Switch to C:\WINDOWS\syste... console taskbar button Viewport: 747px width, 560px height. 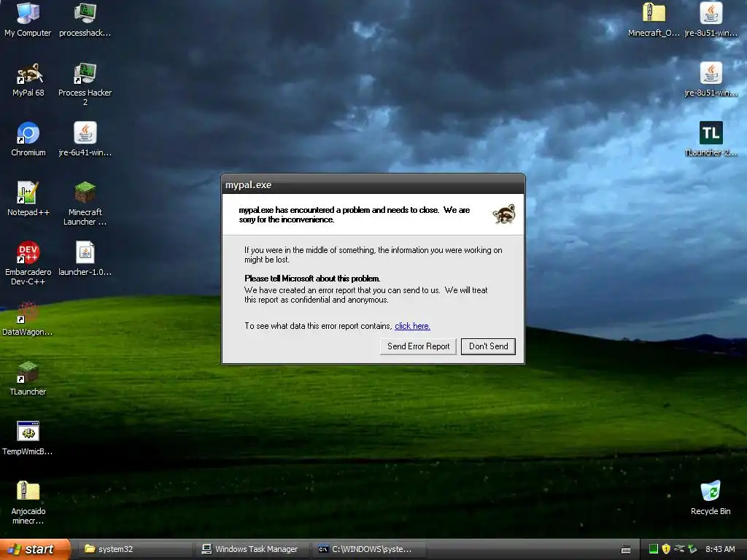tap(369, 549)
